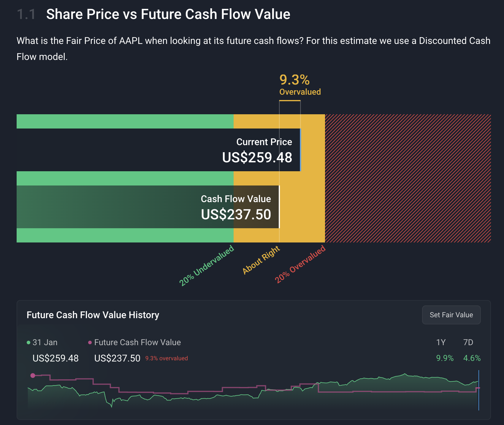Click the Future Cash Flow Value History heading

[93, 315]
